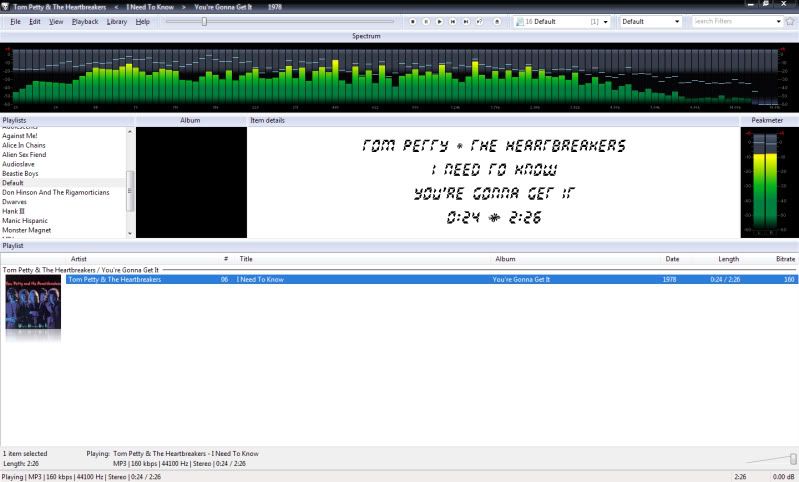Image resolution: width=799 pixels, height=482 pixels.
Task: Select the 'Manic Hispanic' playlist
Action: (x=24, y=221)
